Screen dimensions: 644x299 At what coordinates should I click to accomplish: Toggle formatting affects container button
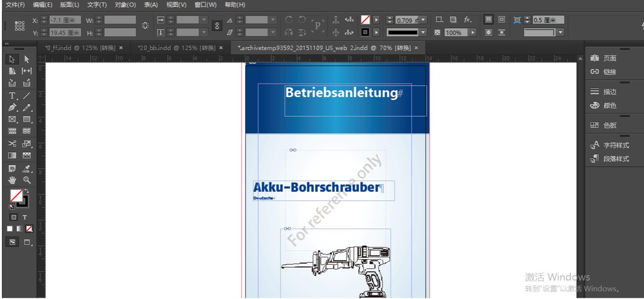(x=14, y=217)
